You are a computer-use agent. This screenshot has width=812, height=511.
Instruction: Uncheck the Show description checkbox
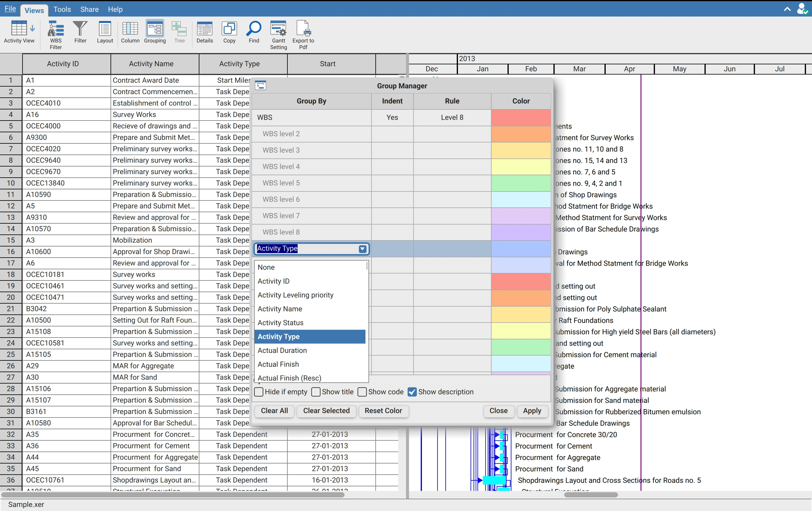point(412,392)
